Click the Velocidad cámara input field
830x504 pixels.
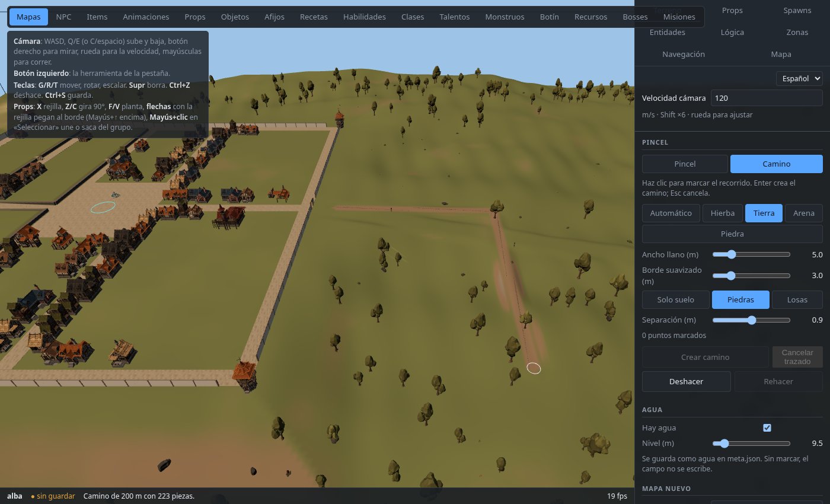coord(767,98)
